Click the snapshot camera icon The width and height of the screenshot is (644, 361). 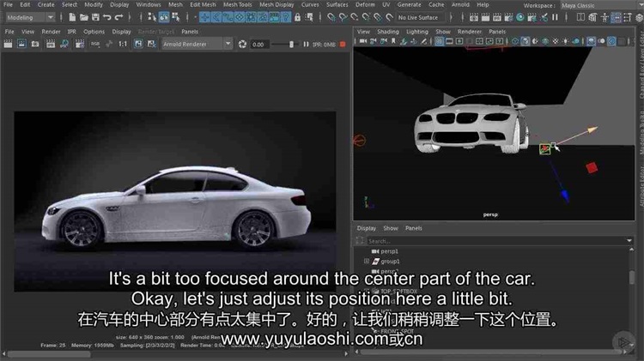[x=35, y=44]
